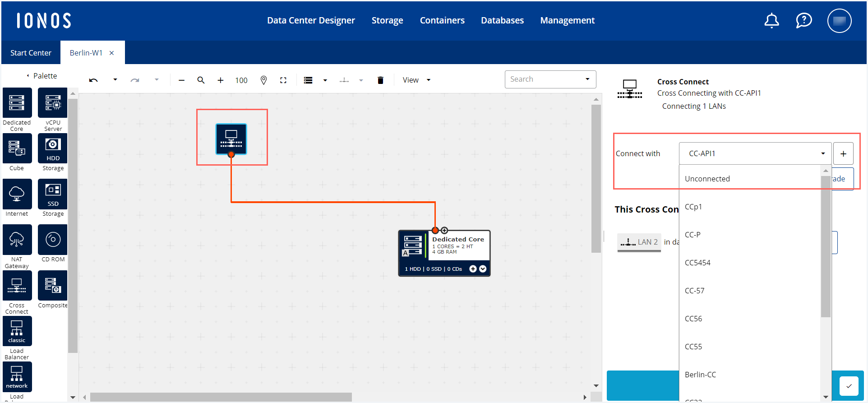868x403 pixels.
Task: Click the plus button beside Connect with
Action: [x=843, y=154]
